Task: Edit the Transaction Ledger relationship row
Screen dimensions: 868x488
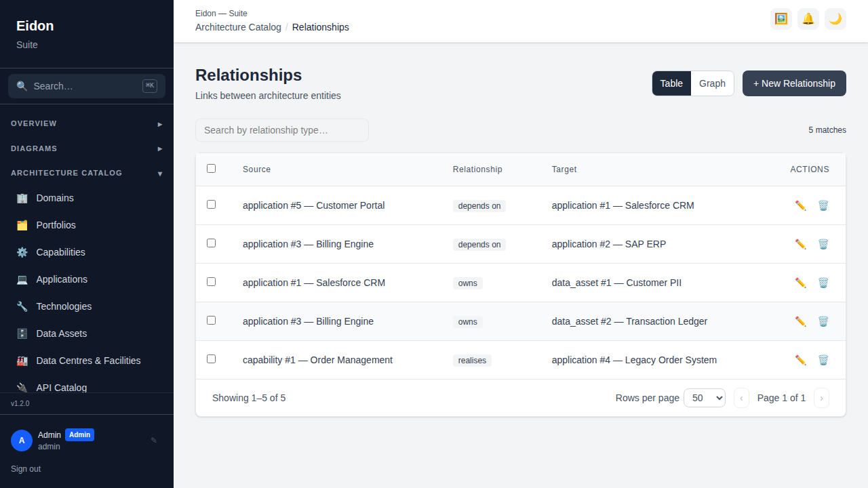Action: (801, 321)
